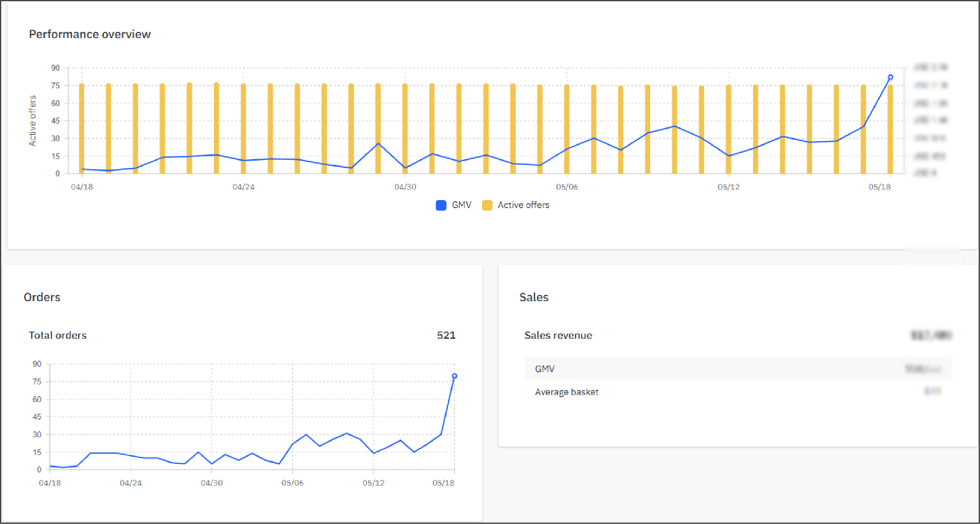Click the Total orders value 521
The image size is (980, 524).
[446, 335]
